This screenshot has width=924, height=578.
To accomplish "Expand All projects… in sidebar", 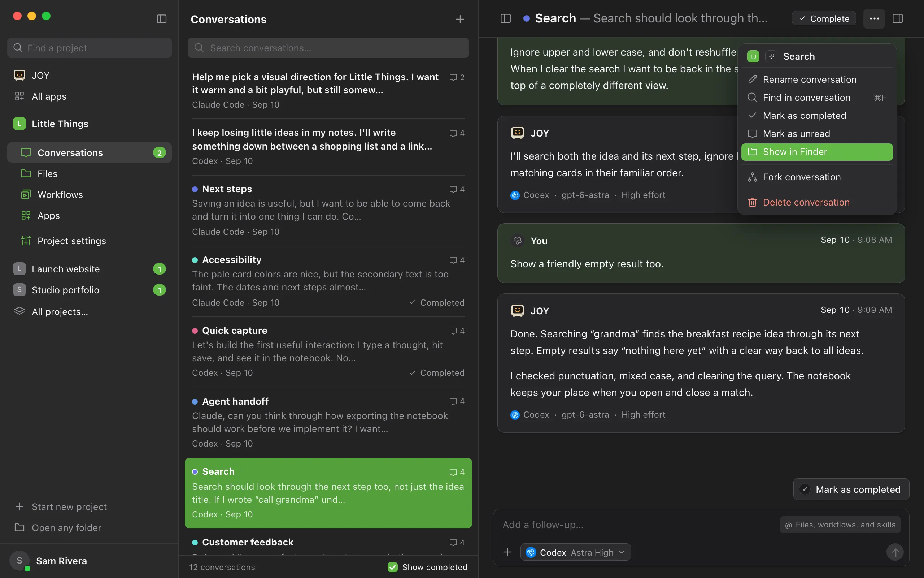I will [90, 311].
